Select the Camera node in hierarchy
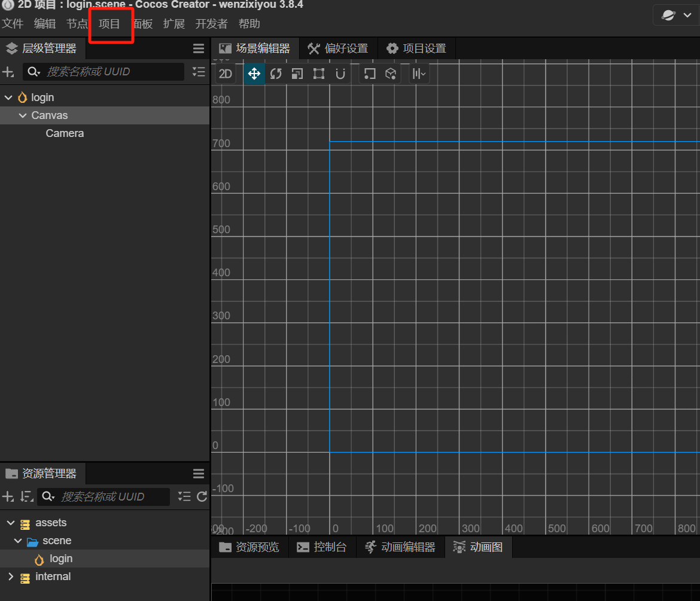 (105, 133)
